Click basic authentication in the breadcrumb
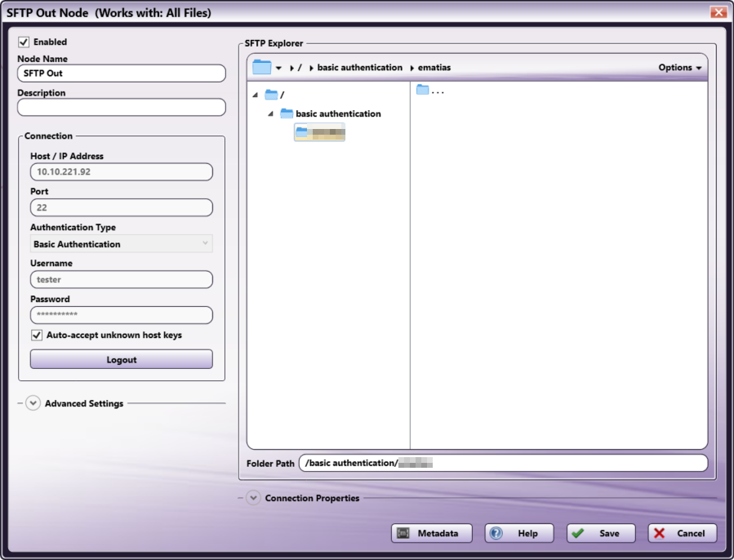The height and width of the screenshot is (560, 734). [359, 68]
